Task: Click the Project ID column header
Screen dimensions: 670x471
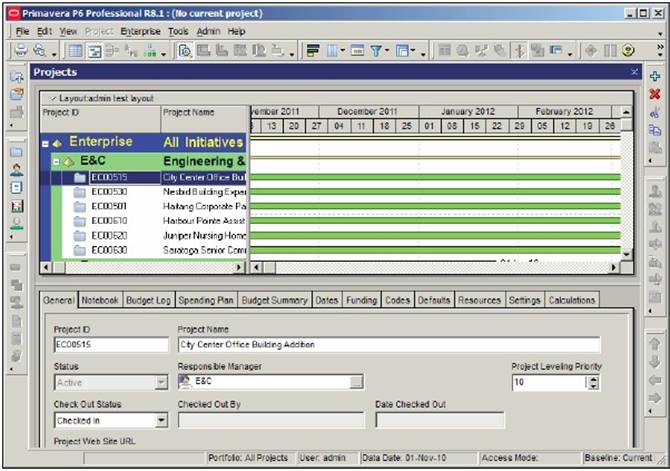Action: (100, 119)
